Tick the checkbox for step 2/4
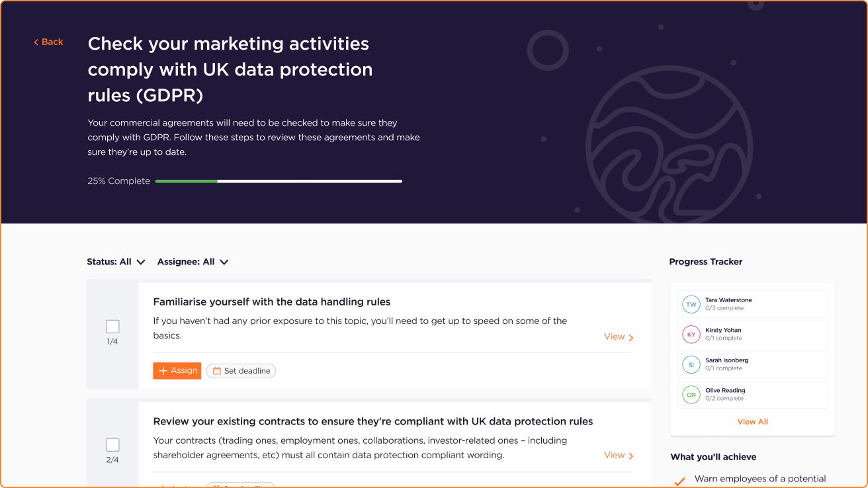Viewport: 868px width, 488px height. (112, 444)
